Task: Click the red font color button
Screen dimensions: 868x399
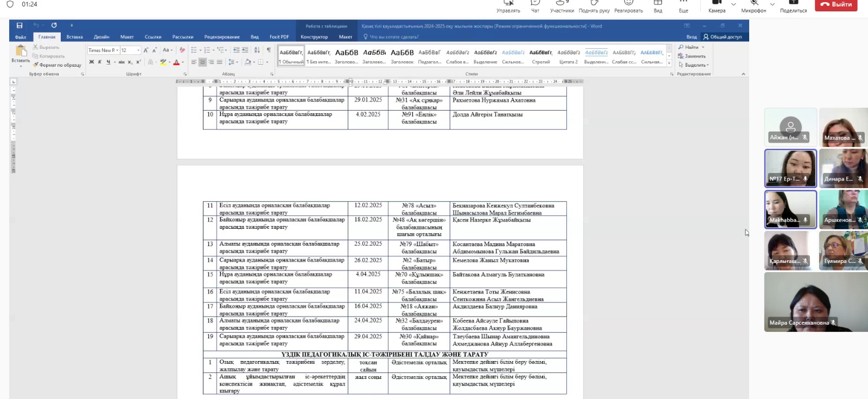Action: point(176,62)
